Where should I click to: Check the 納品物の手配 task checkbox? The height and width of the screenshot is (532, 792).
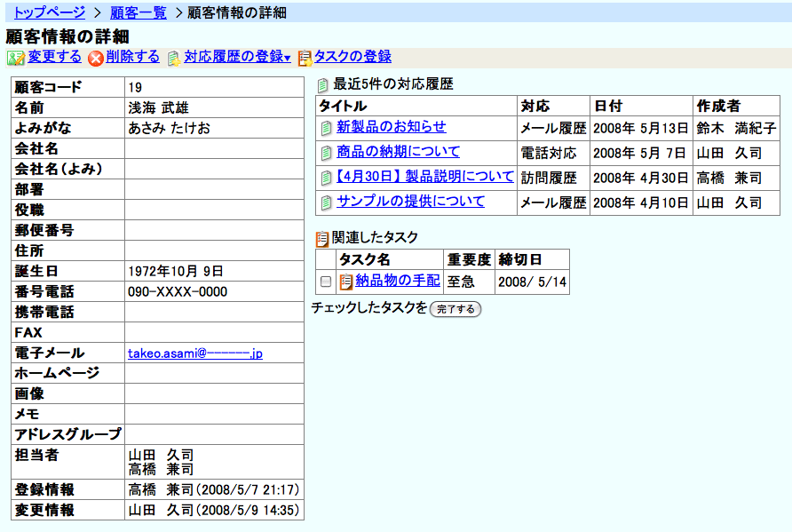click(326, 282)
